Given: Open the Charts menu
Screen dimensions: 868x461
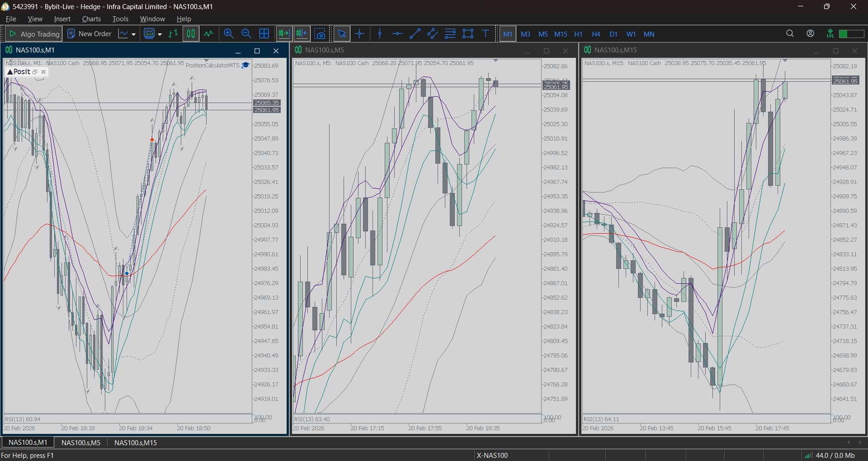Looking at the screenshot, I should pyautogui.click(x=91, y=19).
